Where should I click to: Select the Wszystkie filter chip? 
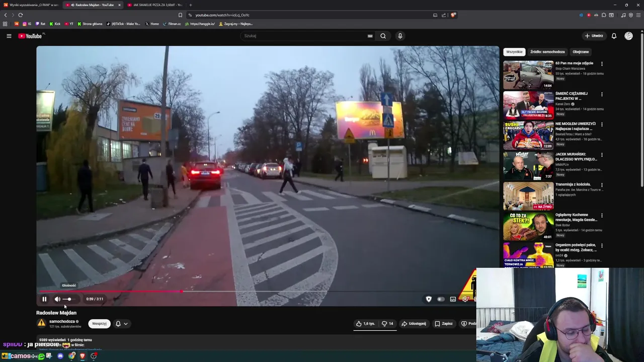(514, 52)
